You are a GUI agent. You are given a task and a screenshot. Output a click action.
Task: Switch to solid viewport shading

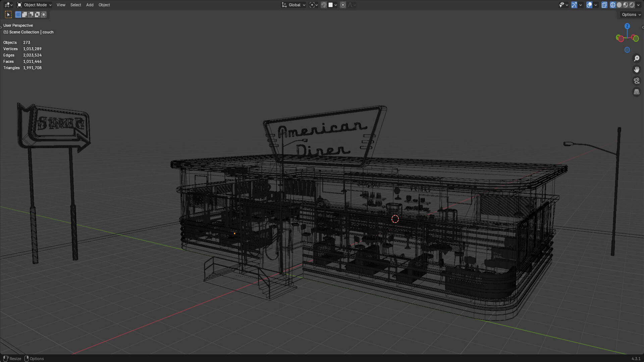point(619,5)
